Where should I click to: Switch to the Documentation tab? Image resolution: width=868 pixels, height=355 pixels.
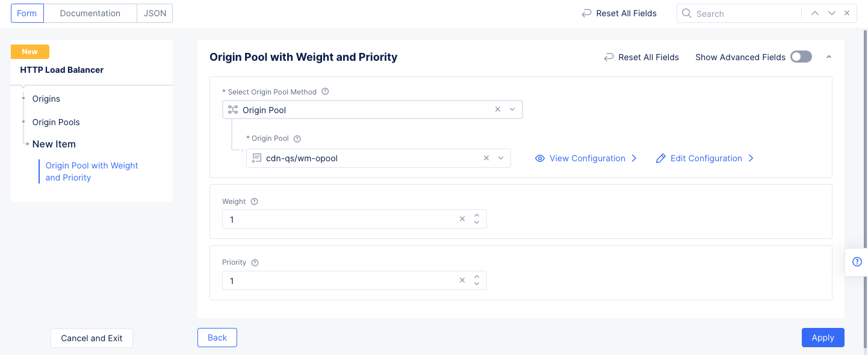click(90, 13)
